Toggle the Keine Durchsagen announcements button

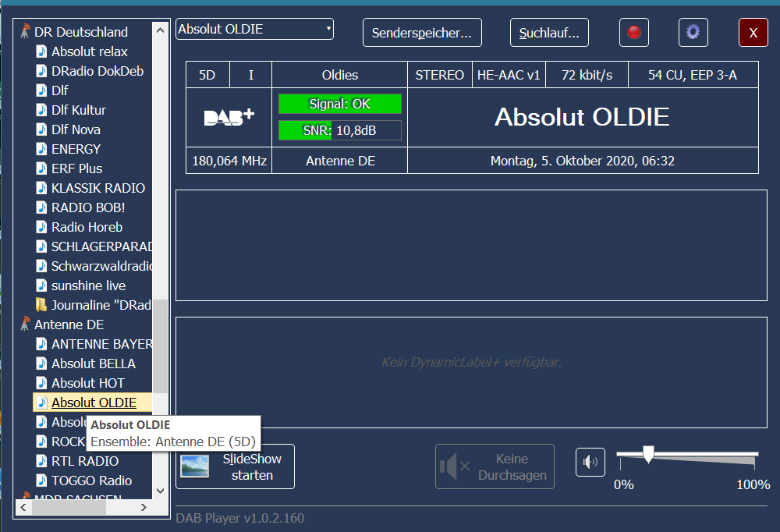pos(495,466)
